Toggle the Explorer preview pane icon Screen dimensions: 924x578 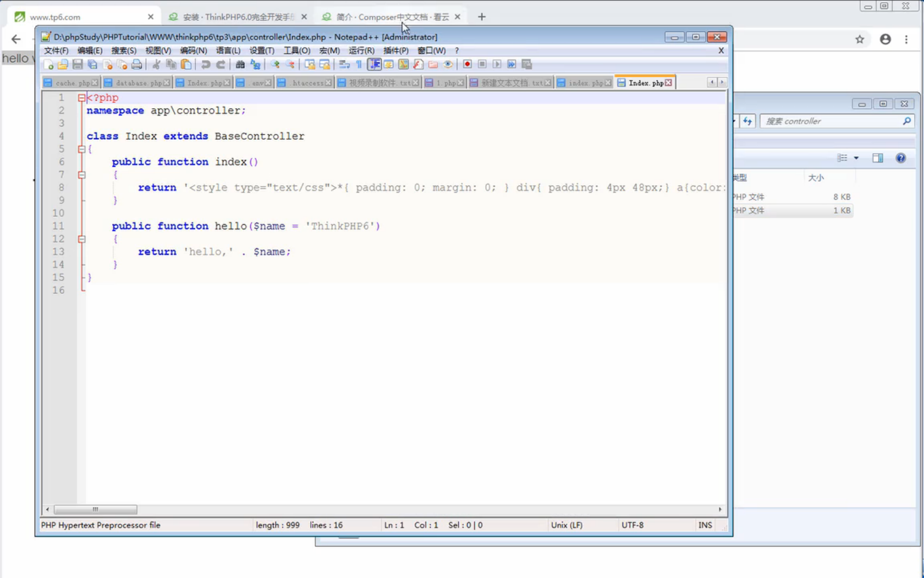[x=878, y=159]
